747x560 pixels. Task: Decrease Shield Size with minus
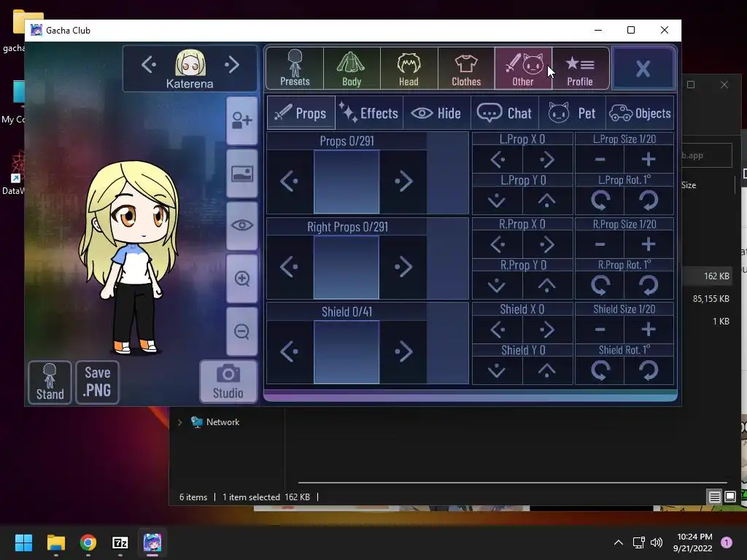coord(600,330)
